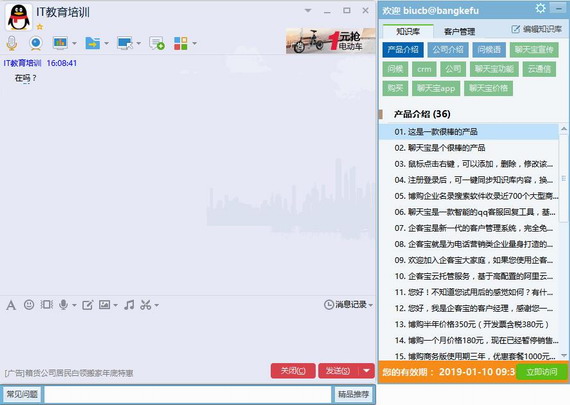Click the send file folder icon
The width and height of the screenshot is (570, 405).
[93, 43]
